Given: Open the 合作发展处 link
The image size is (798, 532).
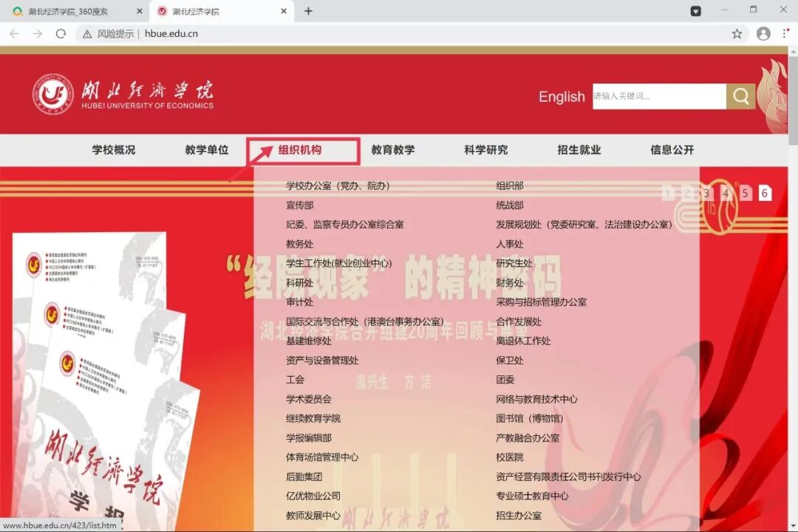Looking at the screenshot, I should pyautogui.click(x=519, y=321).
